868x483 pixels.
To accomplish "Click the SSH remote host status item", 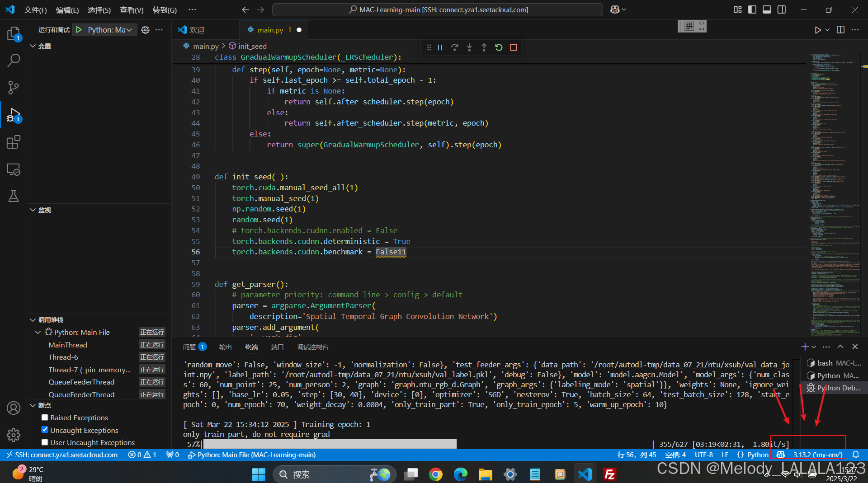I will [62, 455].
